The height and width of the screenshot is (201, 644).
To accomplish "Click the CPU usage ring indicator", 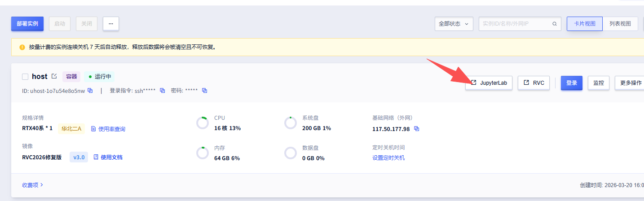I will point(203,122).
